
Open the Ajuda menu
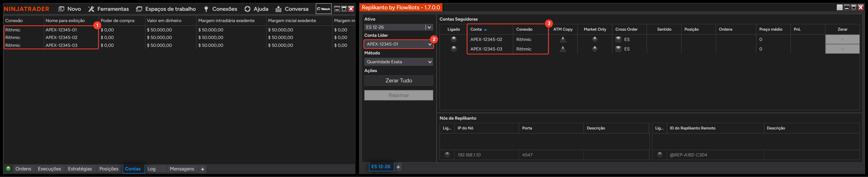click(257, 9)
